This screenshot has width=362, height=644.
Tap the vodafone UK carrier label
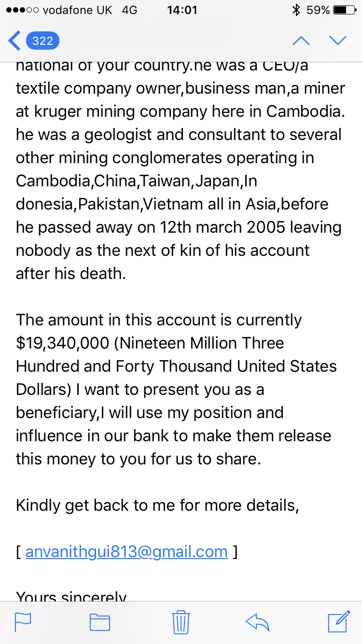tap(77, 10)
